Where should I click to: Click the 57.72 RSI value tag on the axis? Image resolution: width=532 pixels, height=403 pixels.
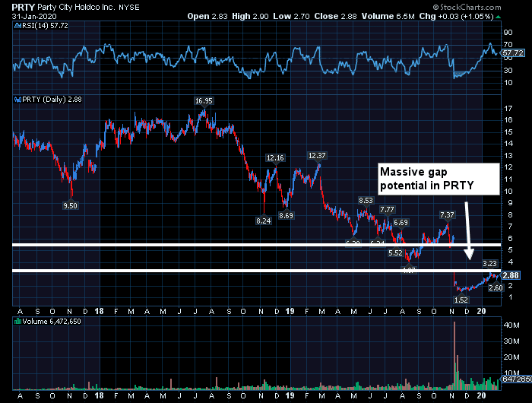(513, 53)
